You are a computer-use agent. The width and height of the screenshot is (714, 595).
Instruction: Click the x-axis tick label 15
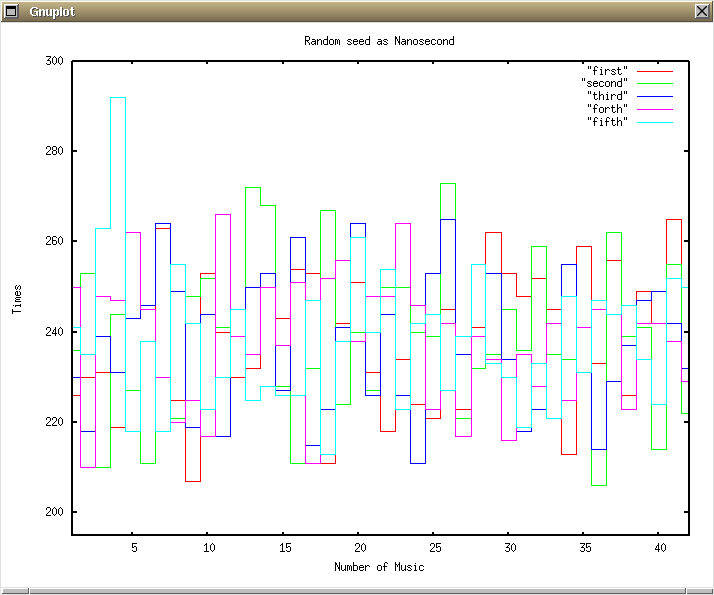tap(285, 548)
